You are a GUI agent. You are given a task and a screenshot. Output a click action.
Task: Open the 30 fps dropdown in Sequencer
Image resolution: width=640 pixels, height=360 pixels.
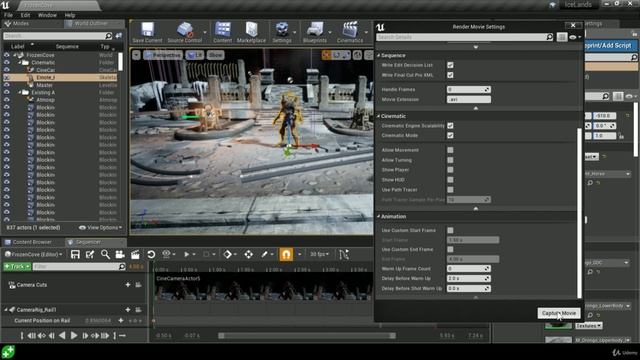(319, 254)
